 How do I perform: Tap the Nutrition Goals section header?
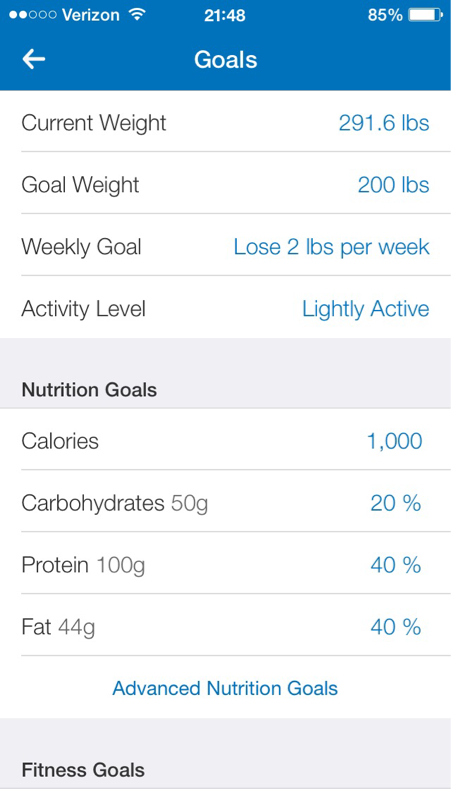coord(89,390)
